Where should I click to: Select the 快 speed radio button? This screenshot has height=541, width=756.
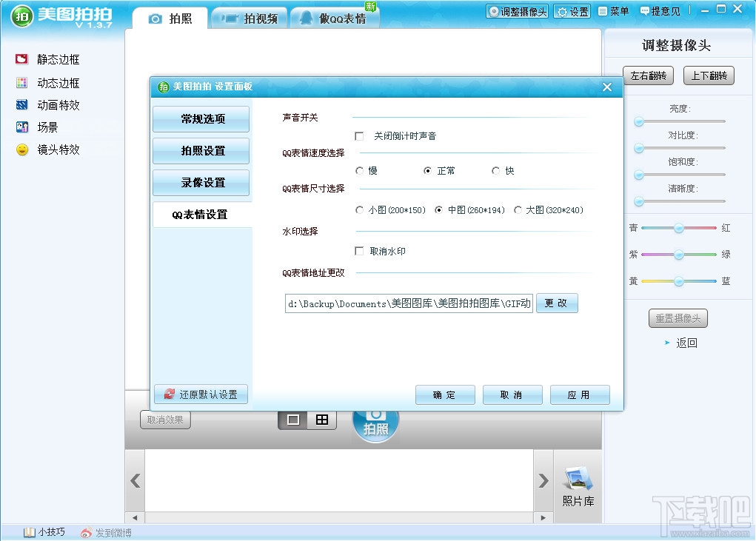coord(496,170)
